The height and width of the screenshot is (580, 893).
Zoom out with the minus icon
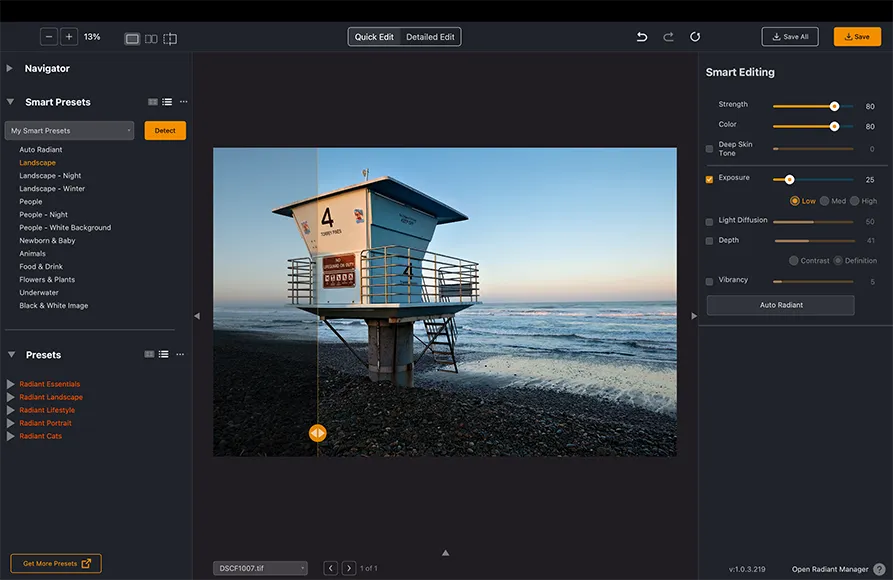pos(49,37)
